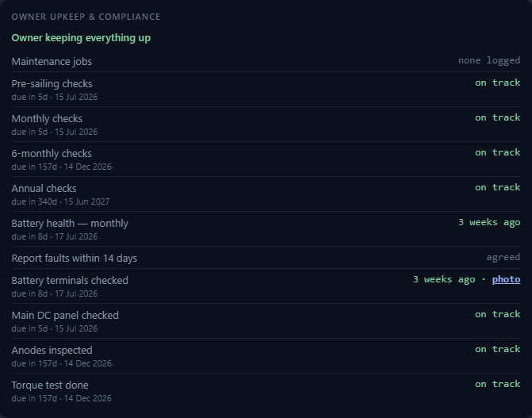Screen dimensions: 532x418
Task: Click '3 weeks ago' status for Battery health
Action: pyautogui.click(x=489, y=222)
